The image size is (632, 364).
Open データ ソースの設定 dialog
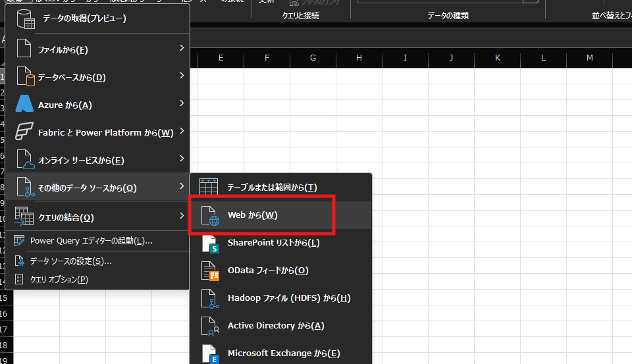coord(70,261)
